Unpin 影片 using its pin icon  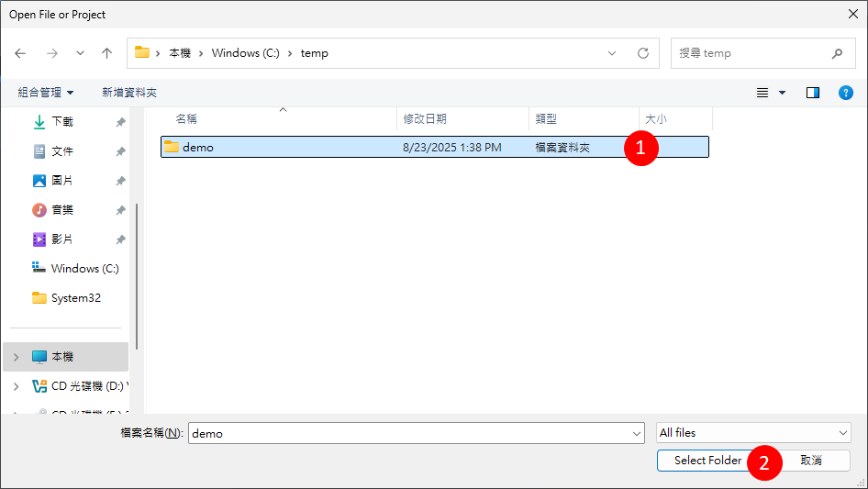(x=120, y=239)
